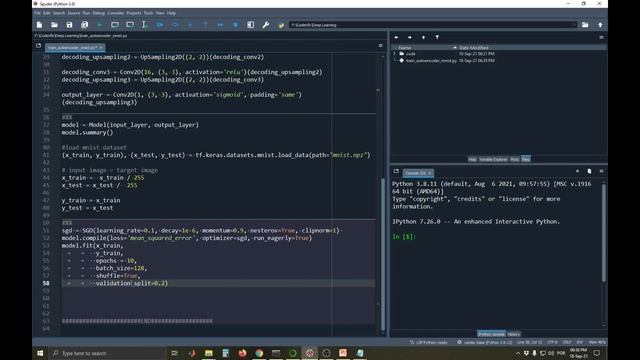Create a new file from the toolbar

coord(40,25)
